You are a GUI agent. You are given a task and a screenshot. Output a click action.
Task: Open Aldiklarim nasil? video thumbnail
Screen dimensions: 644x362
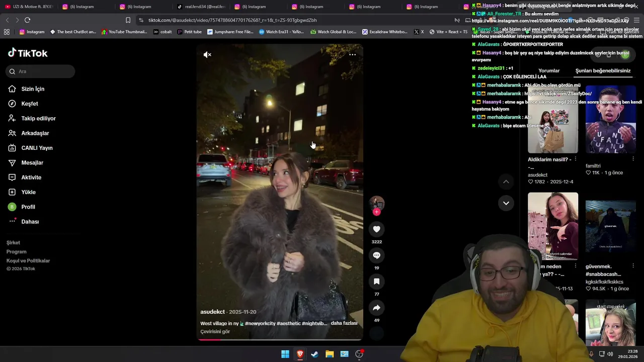[x=553, y=120]
